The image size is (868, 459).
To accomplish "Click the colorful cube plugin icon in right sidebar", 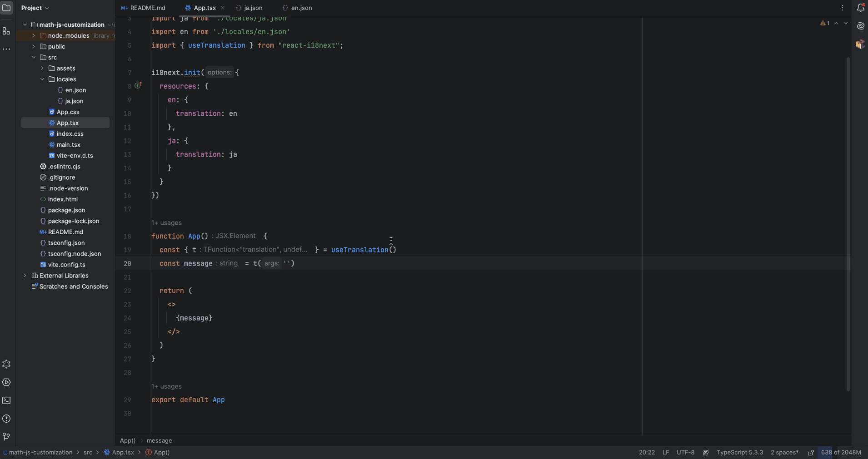I will pos(860,44).
